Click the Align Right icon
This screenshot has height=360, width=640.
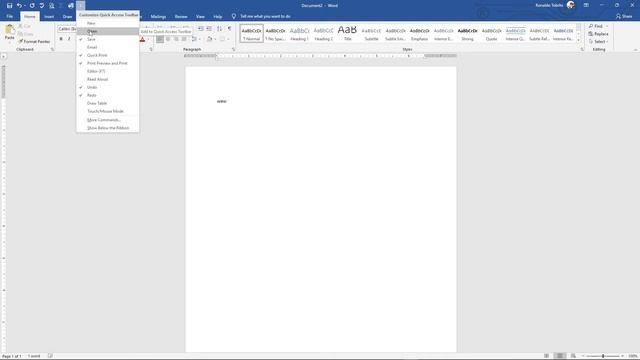[x=176, y=39]
